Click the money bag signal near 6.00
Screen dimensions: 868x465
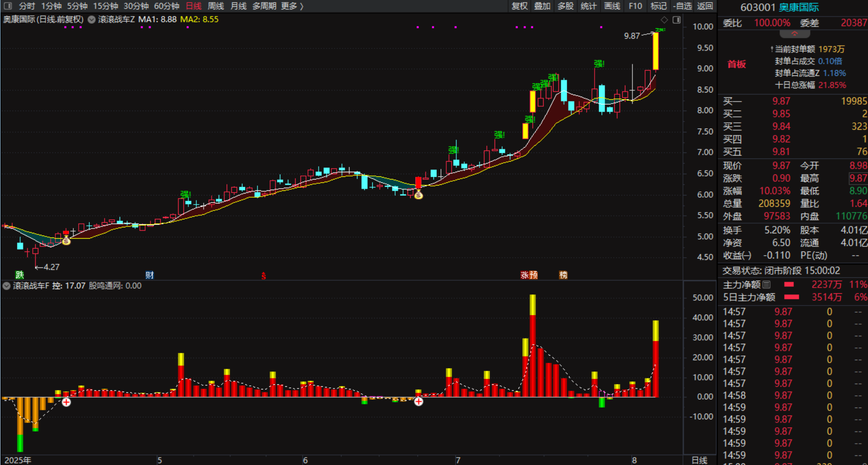pos(419,195)
